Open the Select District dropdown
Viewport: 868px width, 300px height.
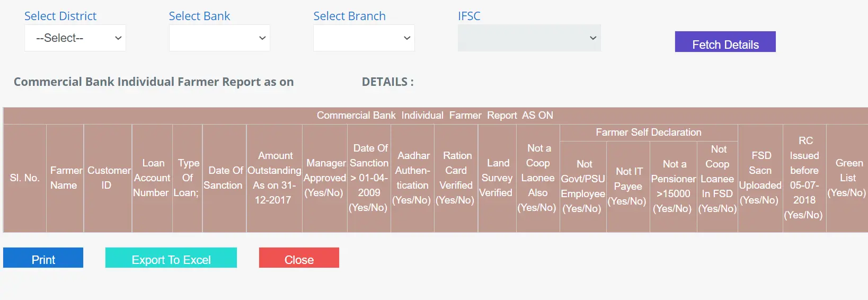[x=75, y=38]
